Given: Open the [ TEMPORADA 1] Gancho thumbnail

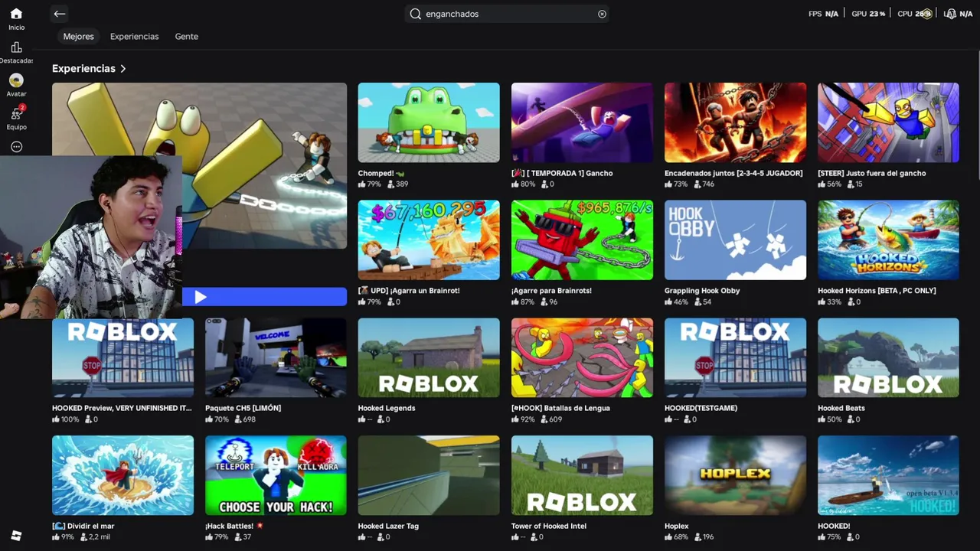Looking at the screenshot, I should 582,122.
